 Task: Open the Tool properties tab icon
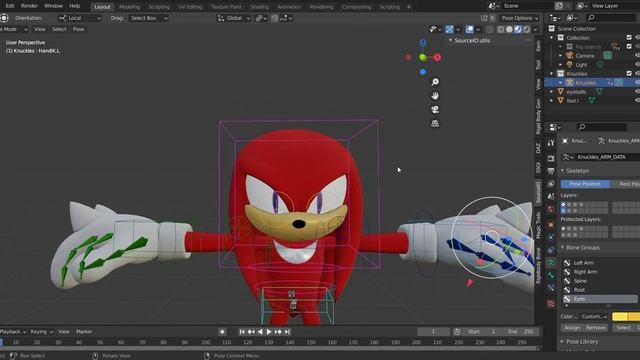click(551, 143)
